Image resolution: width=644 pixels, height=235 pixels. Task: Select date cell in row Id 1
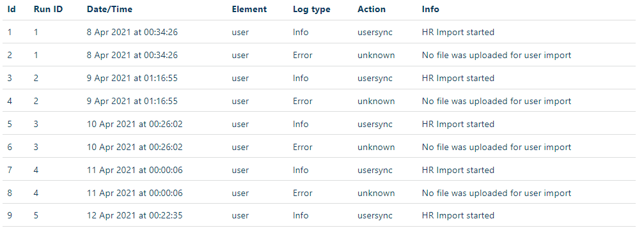click(132, 32)
